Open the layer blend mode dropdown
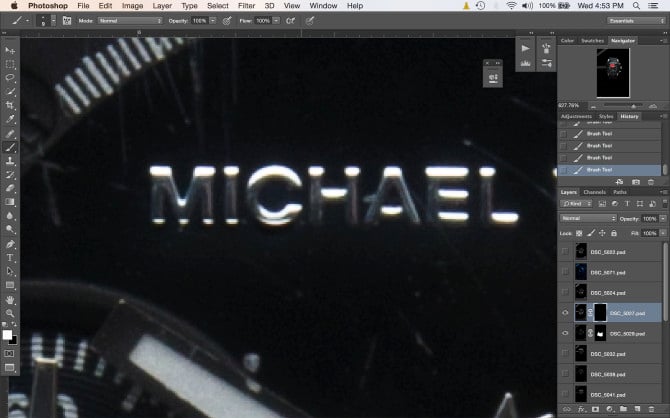The width and height of the screenshot is (670, 418). [588, 218]
